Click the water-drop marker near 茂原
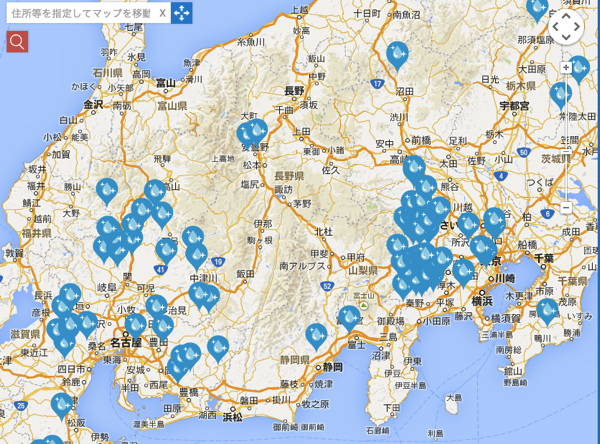The width and height of the screenshot is (600, 444). [x=546, y=310]
